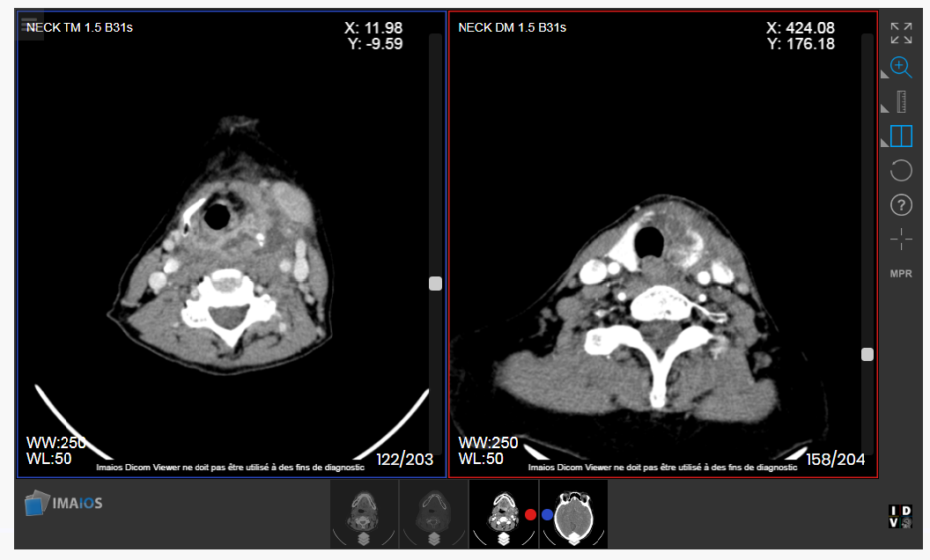Open the MPR reconstruction mode

(901, 274)
